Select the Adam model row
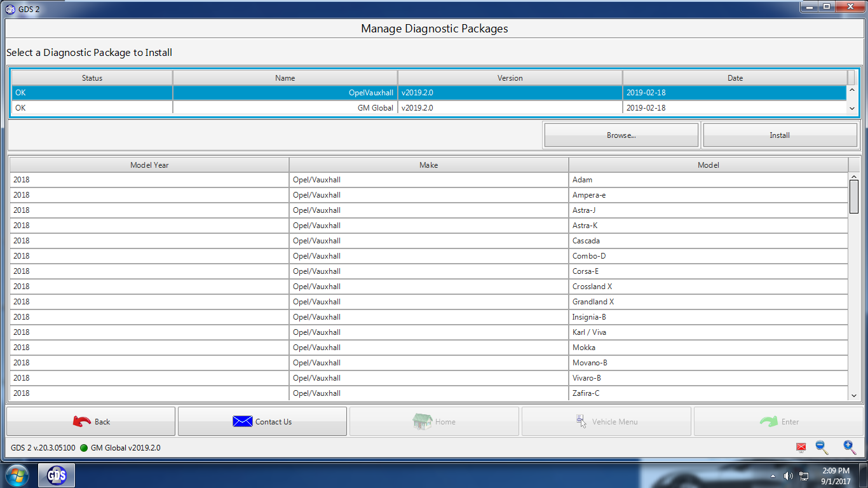This screenshot has width=868, height=488. click(429, 180)
